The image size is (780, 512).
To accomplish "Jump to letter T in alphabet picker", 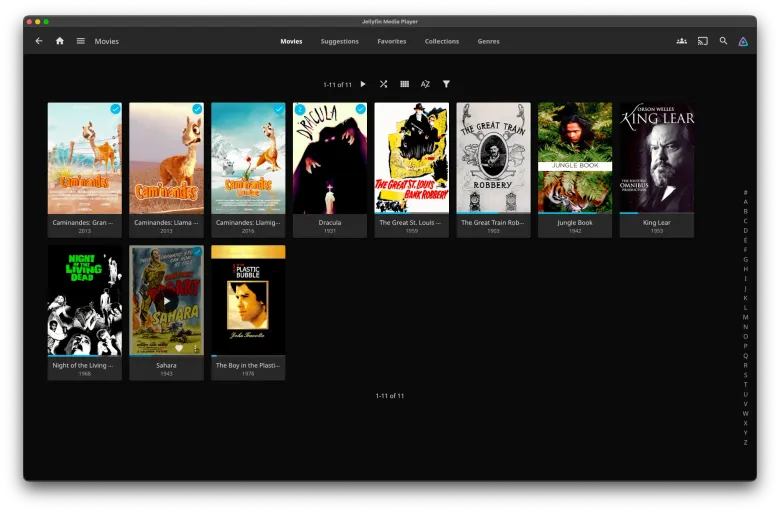I will (745, 385).
